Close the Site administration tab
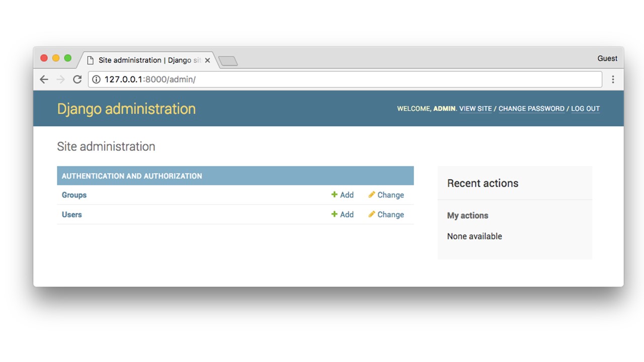The width and height of the screenshot is (644, 362). 207,60
